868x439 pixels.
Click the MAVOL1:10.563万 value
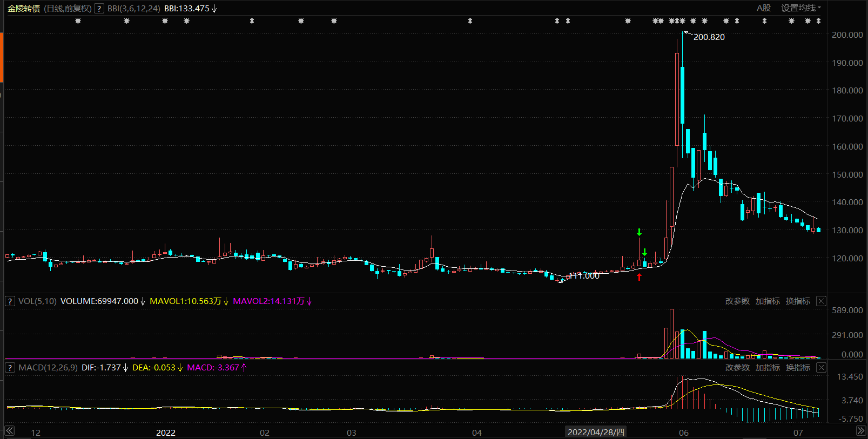(185, 301)
